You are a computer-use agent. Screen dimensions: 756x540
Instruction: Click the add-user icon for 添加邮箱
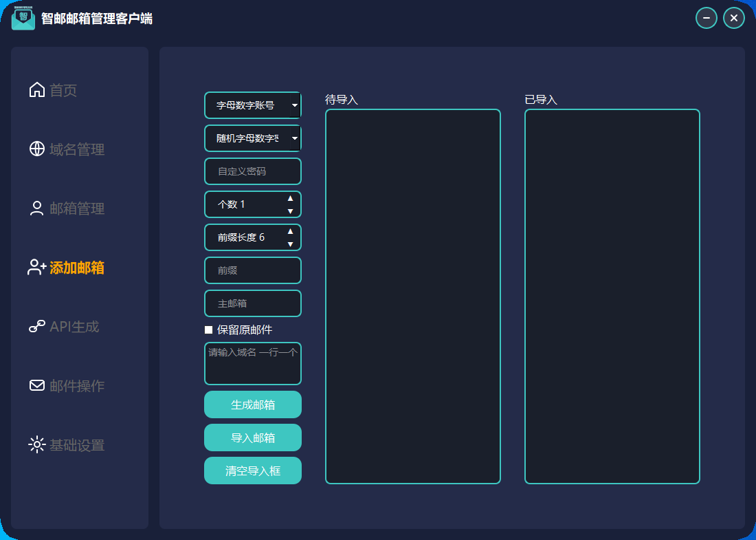click(37, 268)
